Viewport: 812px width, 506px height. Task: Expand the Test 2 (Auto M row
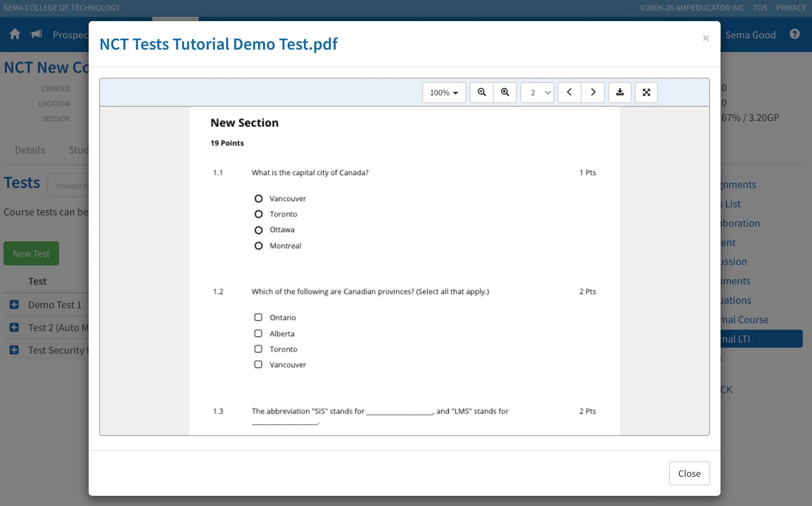click(14, 327)
